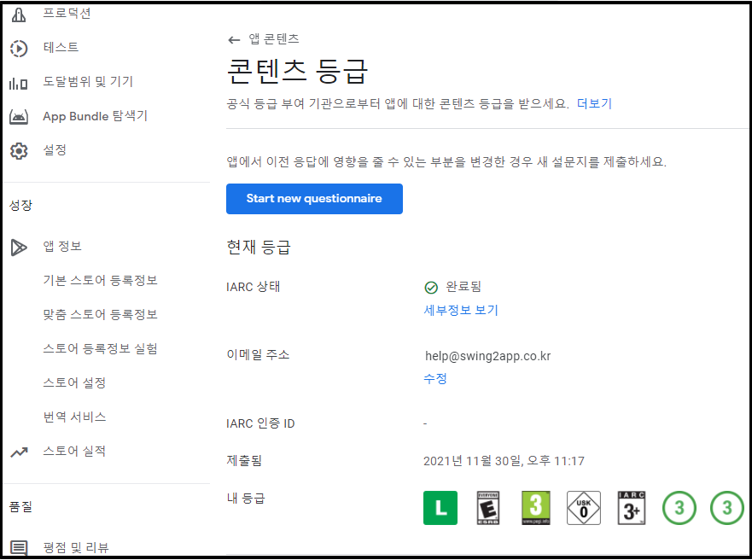Click the 도달범위 및 기기 chart icon

pos(19,83)
